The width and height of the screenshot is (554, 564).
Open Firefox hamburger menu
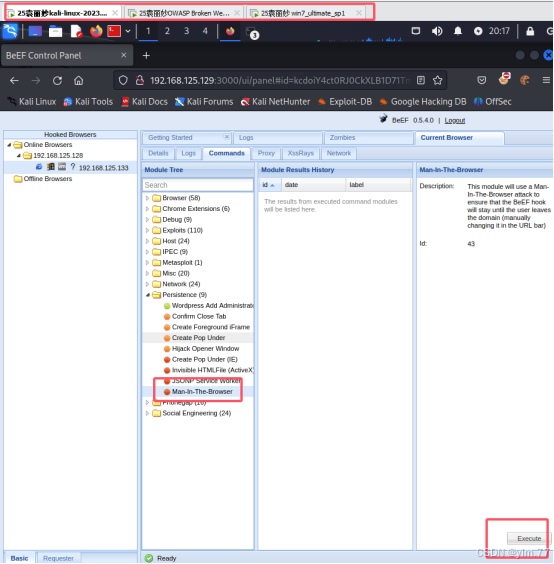[546, 80]
